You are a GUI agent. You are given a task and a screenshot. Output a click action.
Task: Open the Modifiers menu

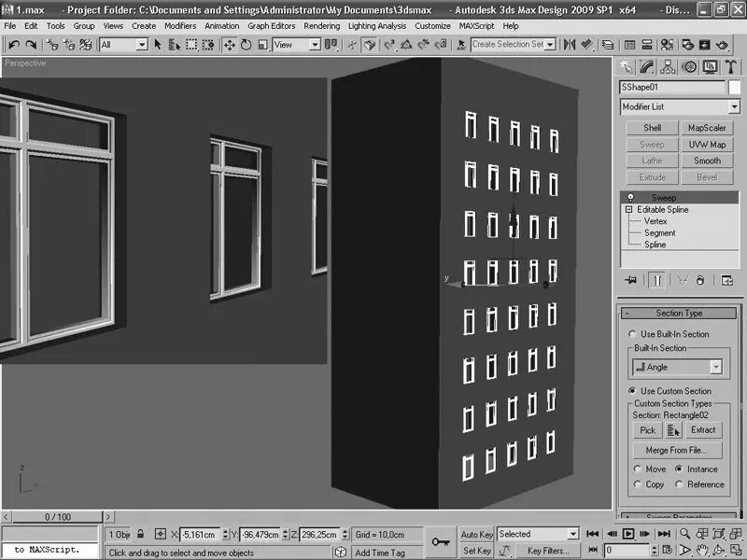coord(180,26)
